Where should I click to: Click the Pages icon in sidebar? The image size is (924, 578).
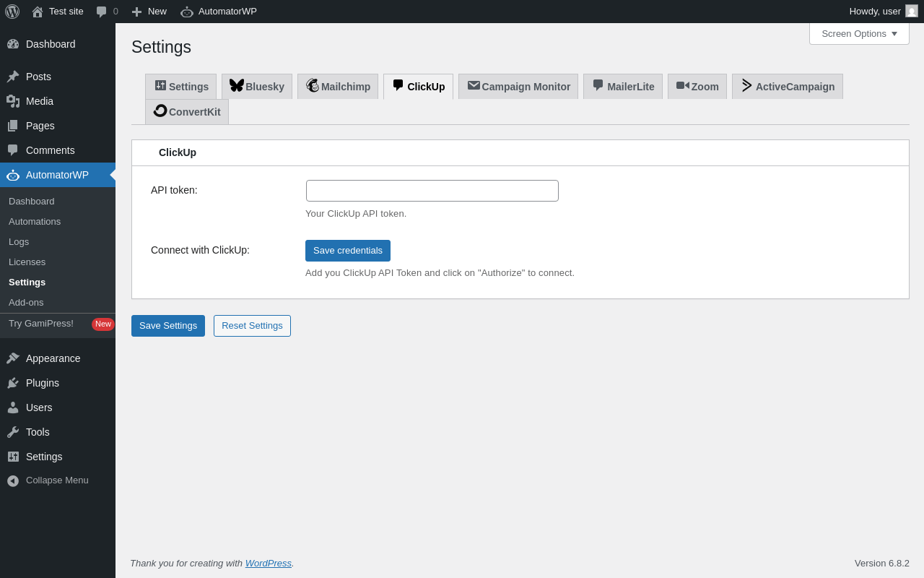pos(13,126)
